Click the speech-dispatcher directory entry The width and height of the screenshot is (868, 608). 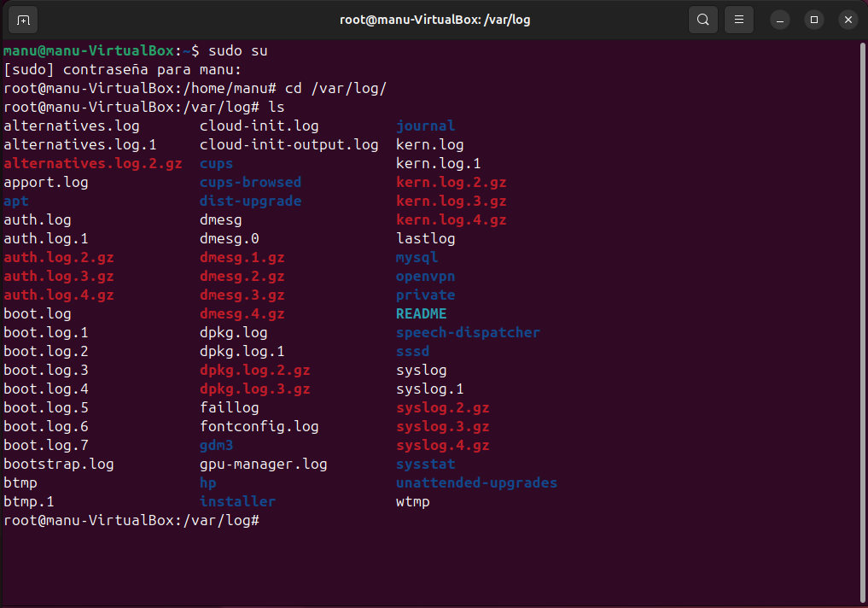468,333
